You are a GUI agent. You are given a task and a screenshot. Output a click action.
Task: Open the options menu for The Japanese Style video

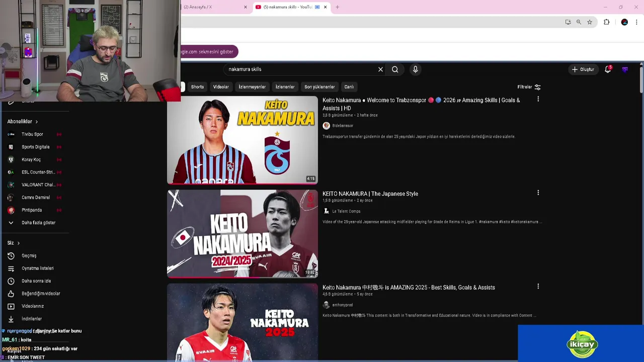pos(538,193)
